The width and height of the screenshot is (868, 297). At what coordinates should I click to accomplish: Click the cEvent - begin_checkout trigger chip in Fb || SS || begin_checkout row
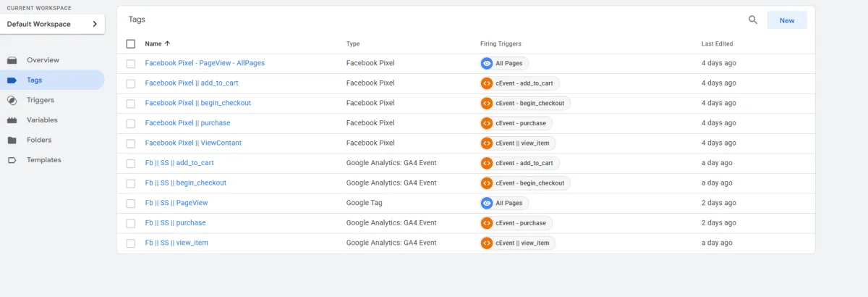[x=525, y=183]
